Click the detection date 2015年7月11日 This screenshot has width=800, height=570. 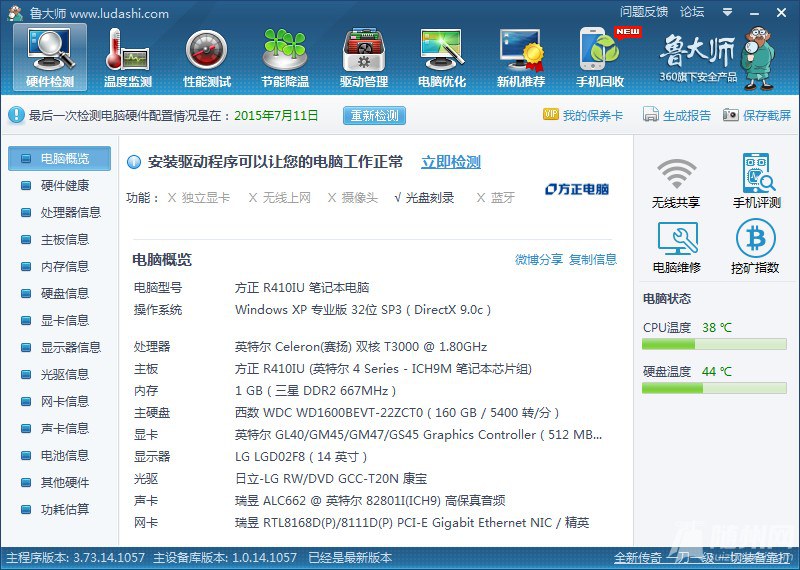click(x=276, y=115)
